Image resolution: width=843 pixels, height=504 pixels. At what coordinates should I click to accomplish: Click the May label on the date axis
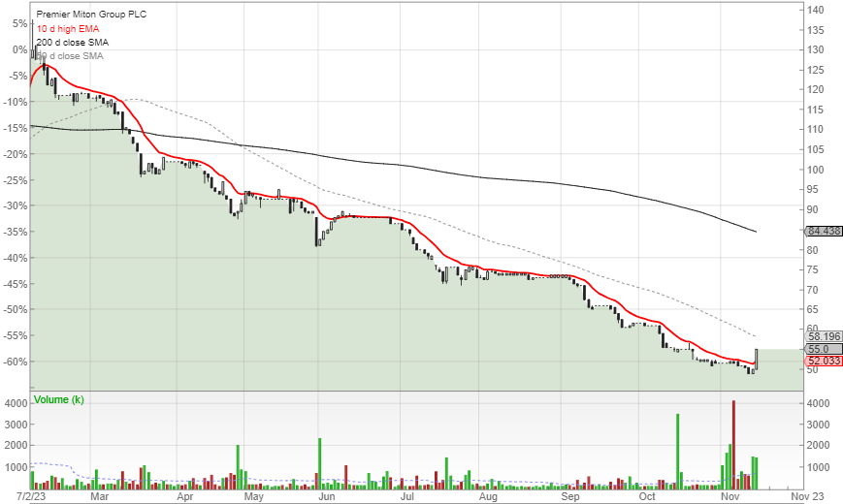[x=254, y=496]
